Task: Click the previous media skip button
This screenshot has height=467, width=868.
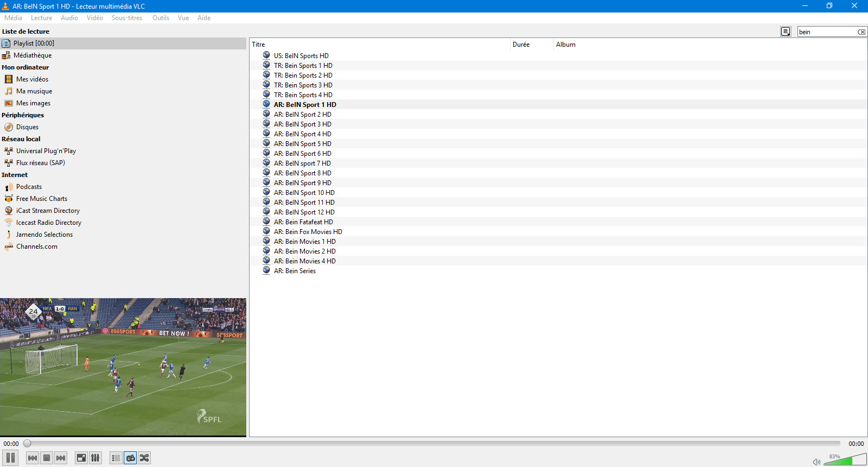Action: (33, 458)
